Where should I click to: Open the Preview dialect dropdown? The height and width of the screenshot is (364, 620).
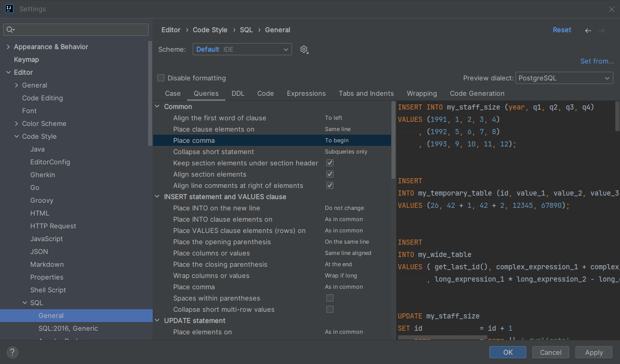(x=564, y=78)
